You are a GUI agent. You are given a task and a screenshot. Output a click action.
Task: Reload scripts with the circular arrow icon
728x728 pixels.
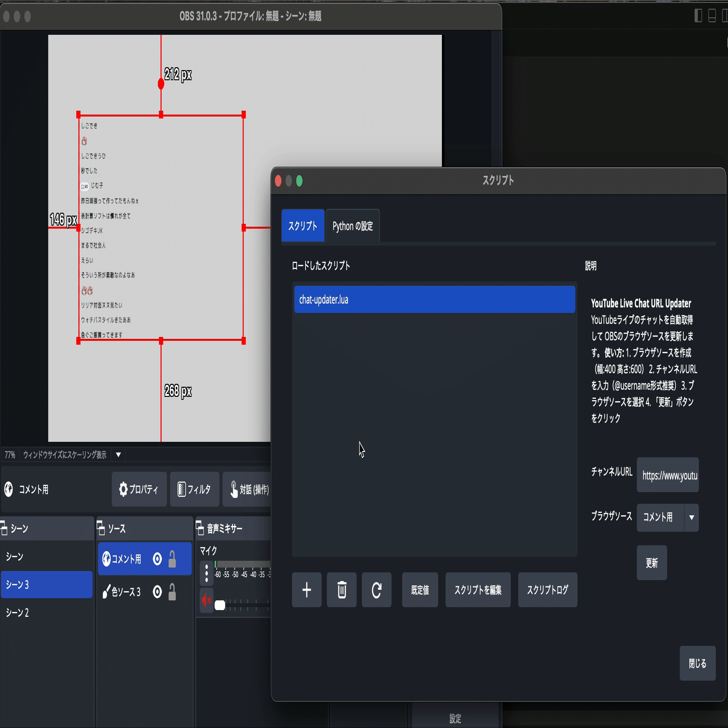(x=377, y=590)
